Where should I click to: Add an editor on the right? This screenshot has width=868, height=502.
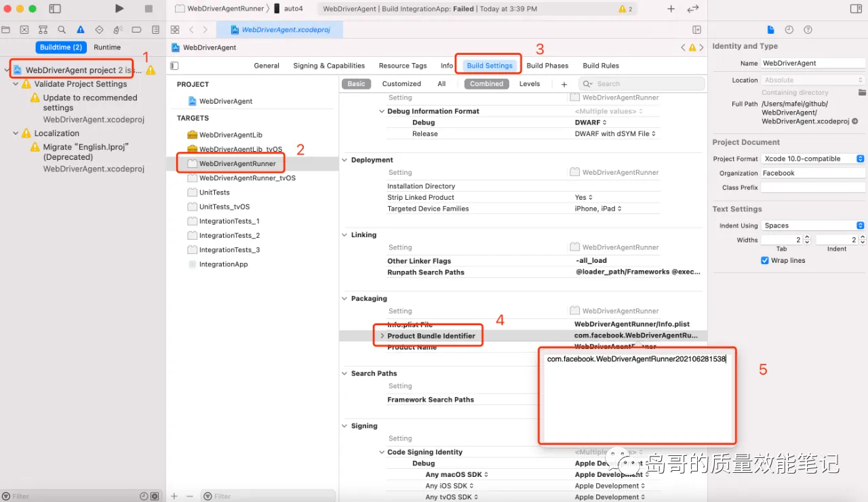pyautogui.click(x=696, y=30)
